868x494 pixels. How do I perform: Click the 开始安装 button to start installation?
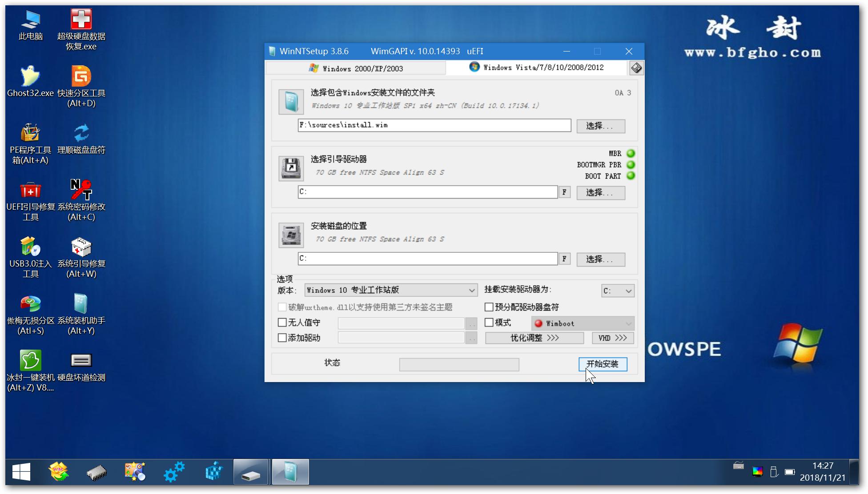[603, 364]
